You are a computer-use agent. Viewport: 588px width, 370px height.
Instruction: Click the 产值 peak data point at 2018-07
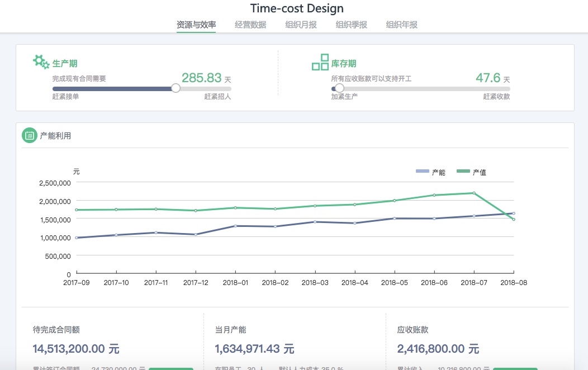click(474, 193)
